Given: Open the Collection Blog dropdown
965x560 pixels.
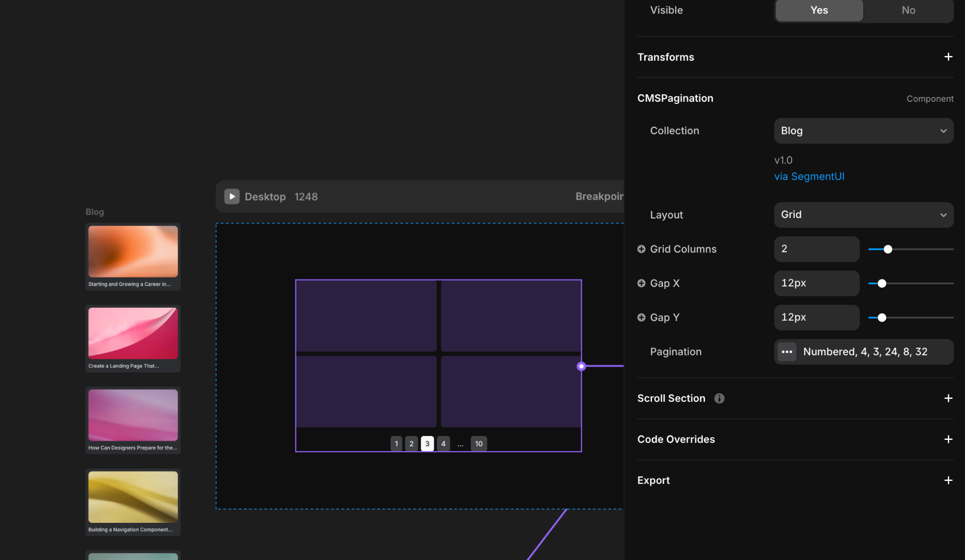Looking at the screenshot, I should (x=863, y=131).
